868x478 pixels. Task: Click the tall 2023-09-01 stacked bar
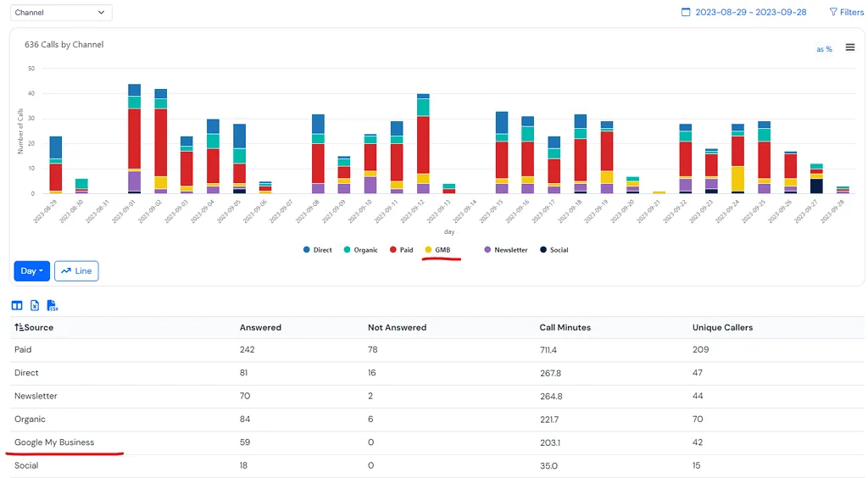134,139
